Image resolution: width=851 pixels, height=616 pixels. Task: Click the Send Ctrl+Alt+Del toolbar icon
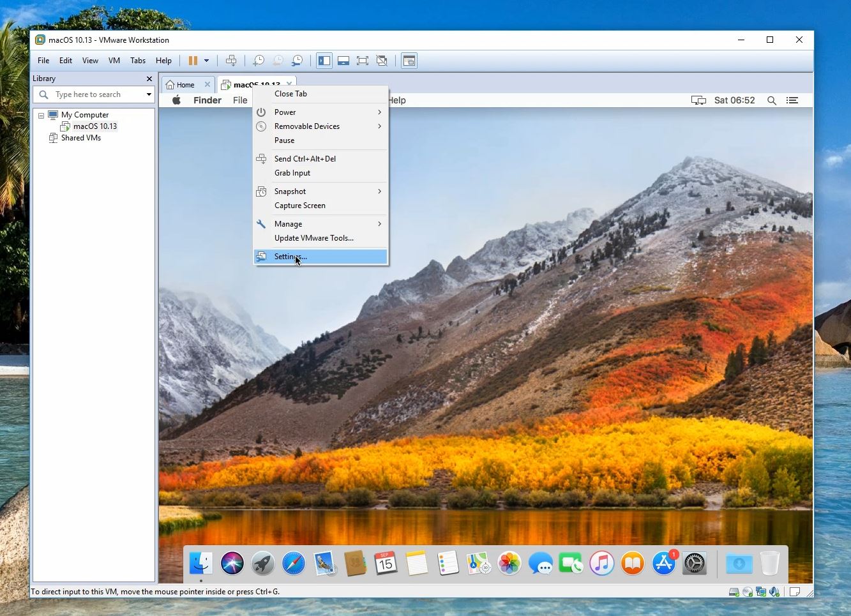(231, 61)
